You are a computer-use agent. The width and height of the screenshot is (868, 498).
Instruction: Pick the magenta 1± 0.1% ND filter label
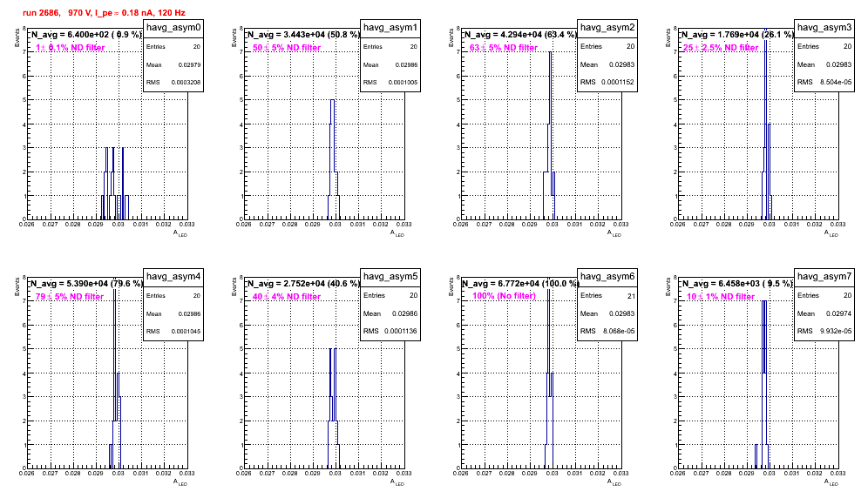(70, 48)
